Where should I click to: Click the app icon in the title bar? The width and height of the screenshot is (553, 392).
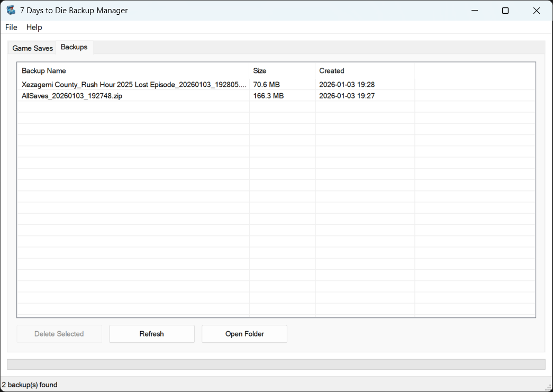(11, 11)
